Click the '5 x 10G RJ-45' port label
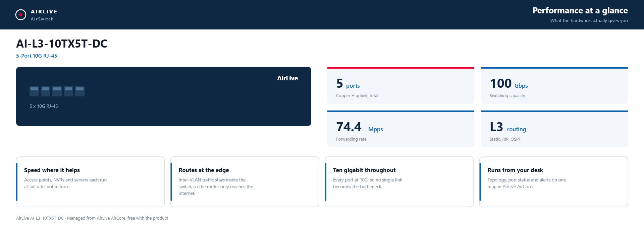This screenshot has height=231, width=644. click(44, 106)
